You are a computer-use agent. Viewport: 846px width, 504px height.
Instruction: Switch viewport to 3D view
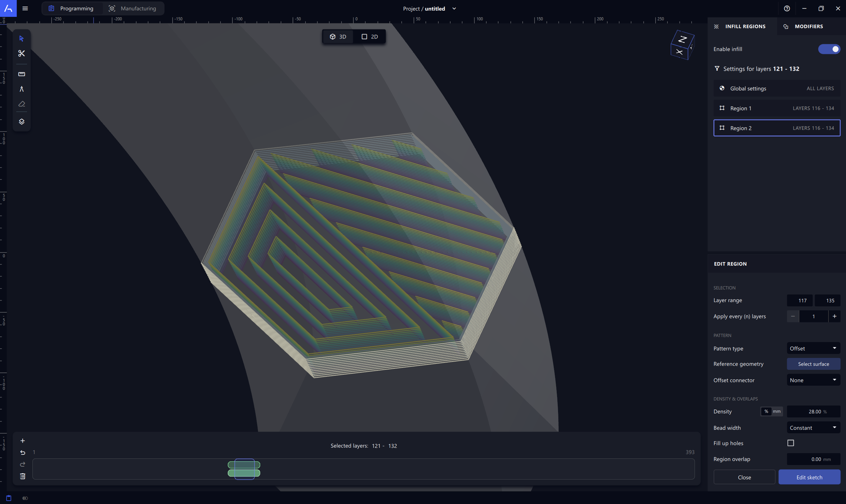[x=338, y=37]
